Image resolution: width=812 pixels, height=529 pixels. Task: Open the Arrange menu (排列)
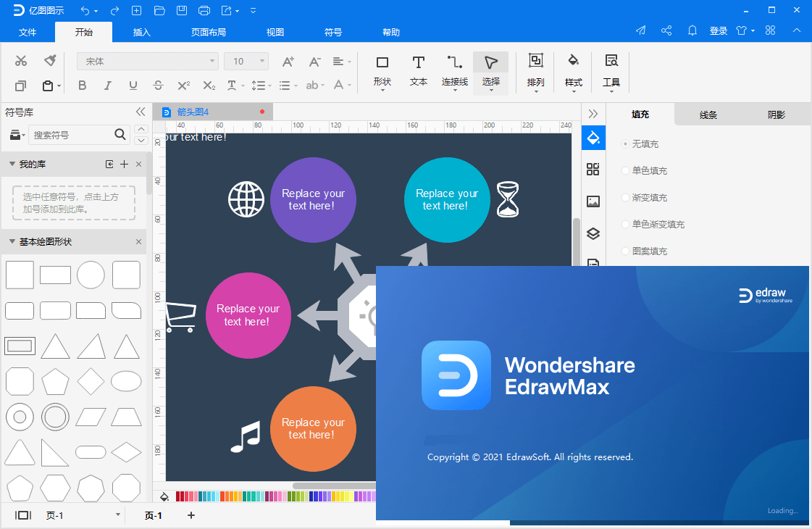[535, 72]
